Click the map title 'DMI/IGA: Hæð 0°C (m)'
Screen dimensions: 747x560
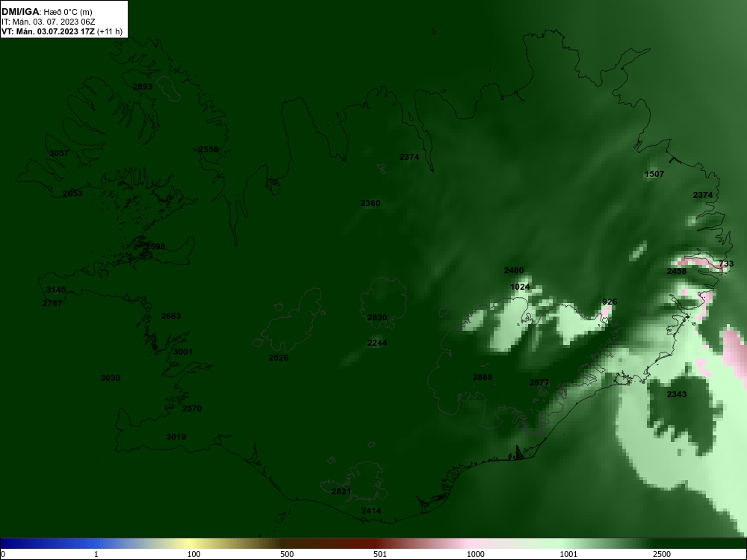pyautogui.click(x=46, y=12)
